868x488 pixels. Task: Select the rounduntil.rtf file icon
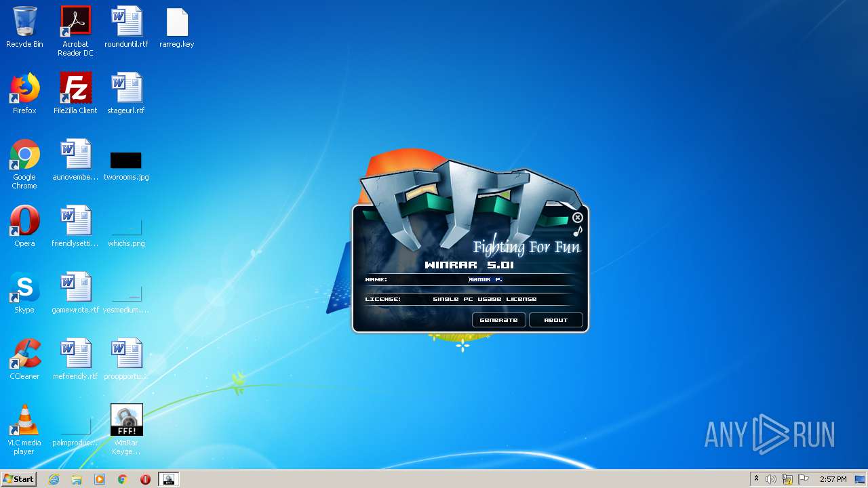coord(126,27)
